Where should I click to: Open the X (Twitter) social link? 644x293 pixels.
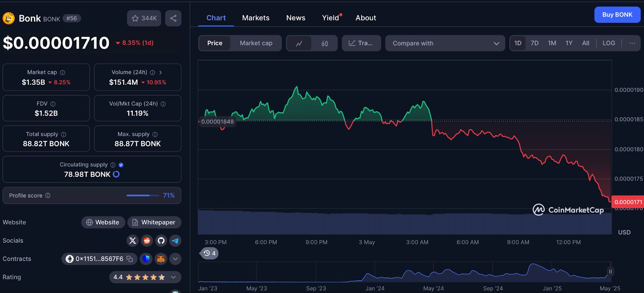(x=132, y=241)
